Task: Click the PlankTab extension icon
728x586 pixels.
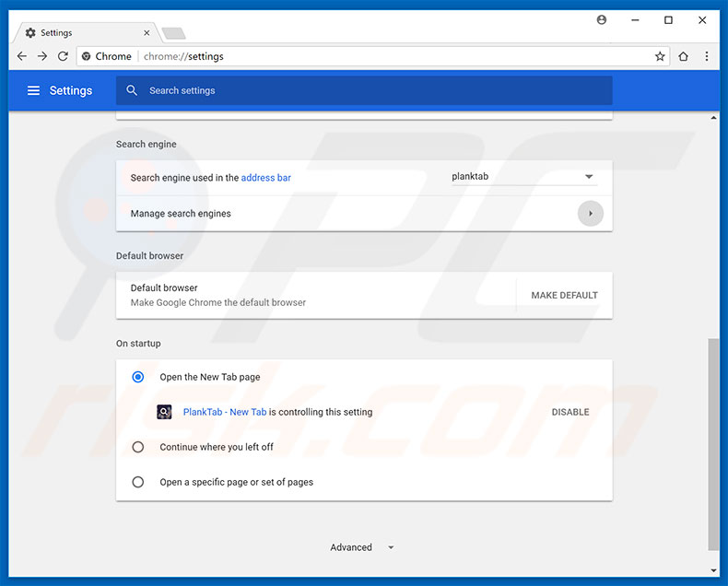Action: [164, 412]
